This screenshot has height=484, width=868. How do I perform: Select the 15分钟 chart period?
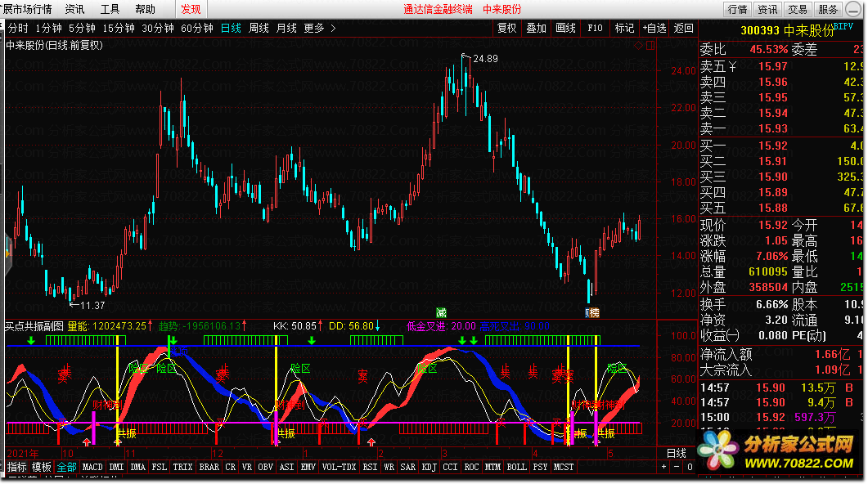pos(119,29)
